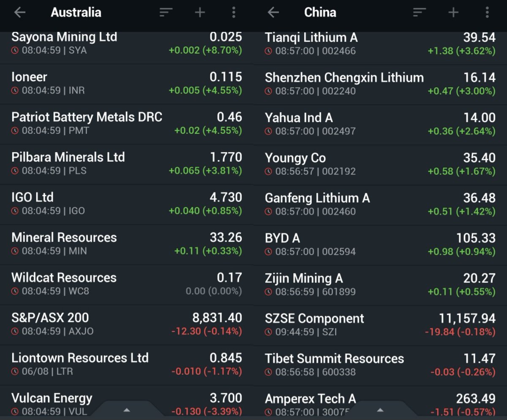Tap the clock icon beside 002594
This screenshot has height=420, width=507.
pyautogui.click(x=269, y=252)
